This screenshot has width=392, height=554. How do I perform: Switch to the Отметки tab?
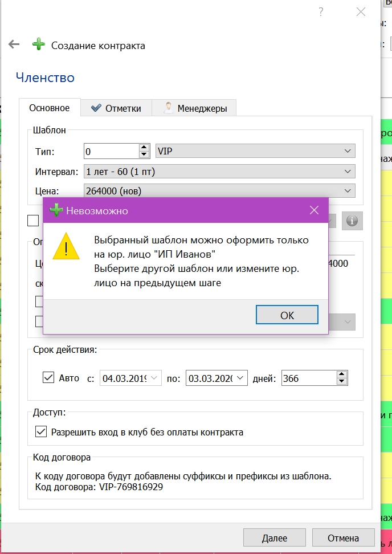[x=116, y=108]
